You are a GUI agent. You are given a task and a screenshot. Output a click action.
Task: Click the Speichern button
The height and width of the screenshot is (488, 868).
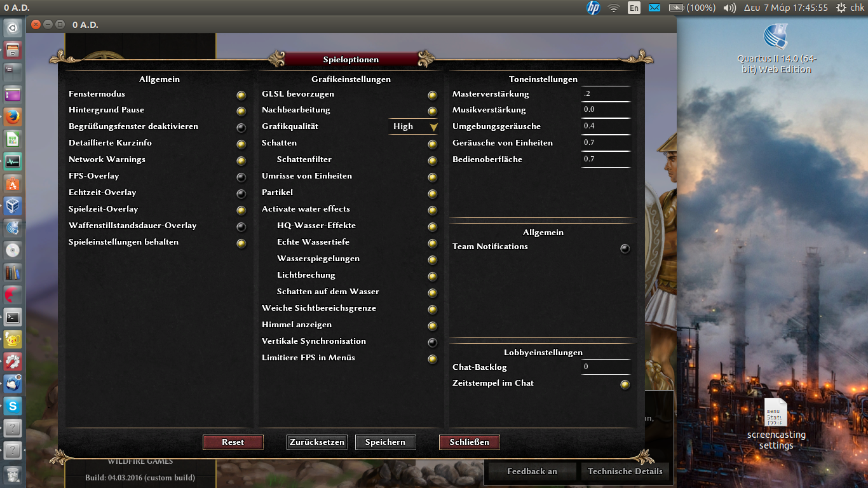click(x=385, y=442)
